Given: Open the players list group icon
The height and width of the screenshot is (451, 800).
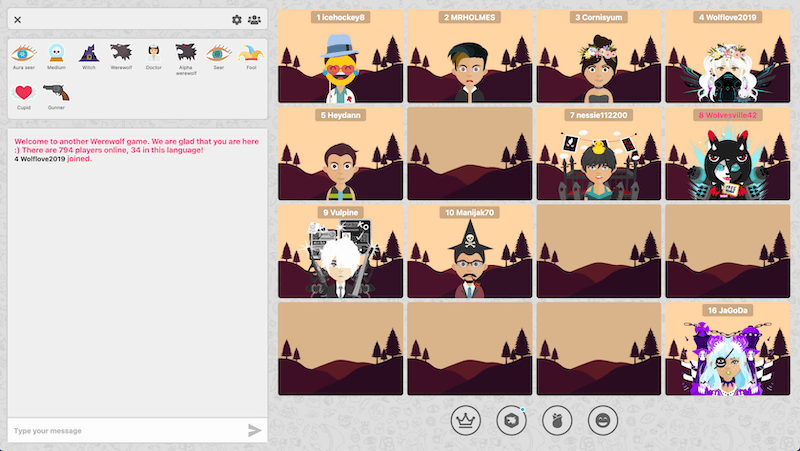Looking at the screenshot, I should (254, 20).
